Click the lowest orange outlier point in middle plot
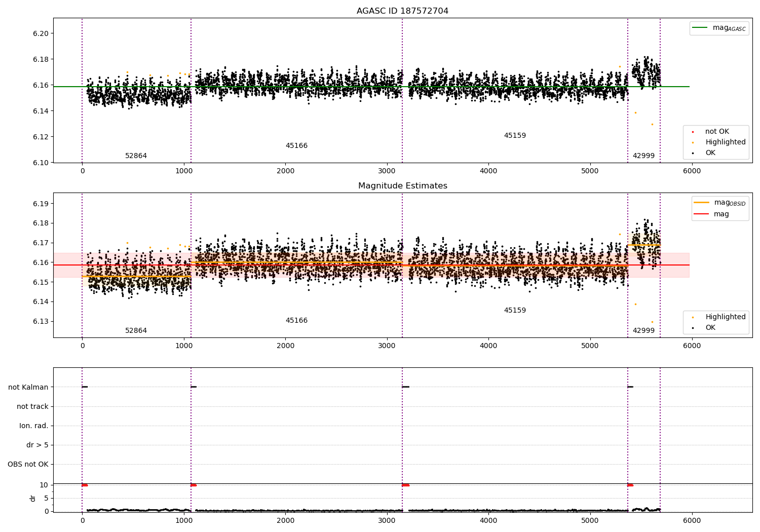The height and width of the screenshot is (532, 760). [652, 322]
